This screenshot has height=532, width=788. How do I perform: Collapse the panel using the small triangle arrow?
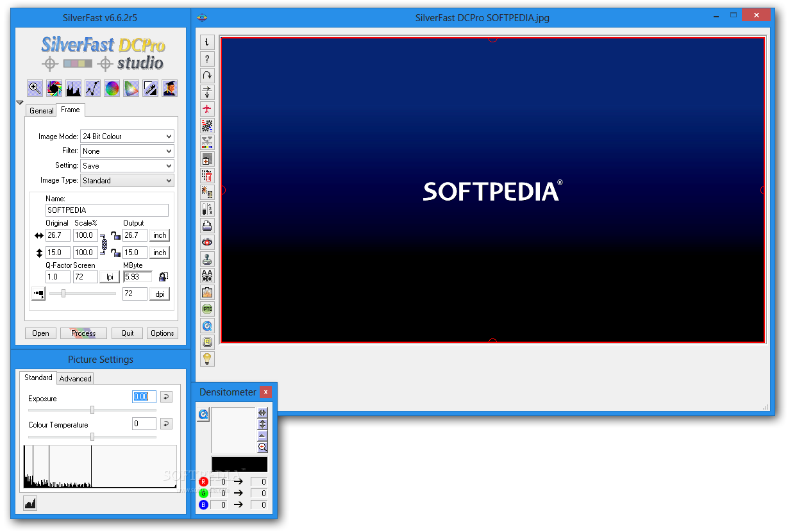(x=19, y=103)
